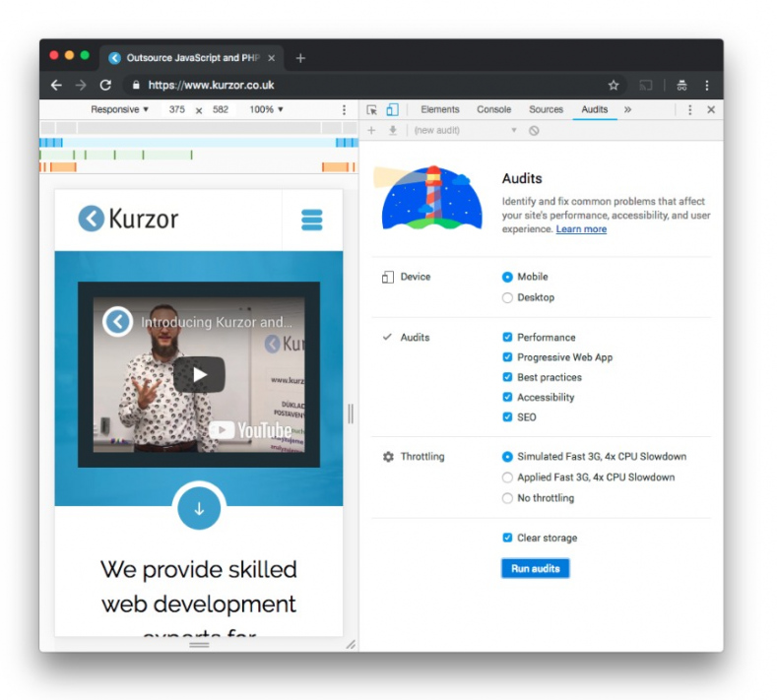Screen dimensions: 777x700
Task: Click the green media query bar
Action: pos(116,155)
